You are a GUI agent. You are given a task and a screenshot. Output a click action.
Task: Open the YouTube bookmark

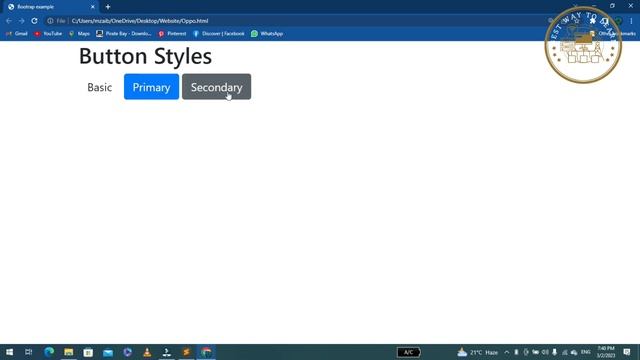pos(48,34)
